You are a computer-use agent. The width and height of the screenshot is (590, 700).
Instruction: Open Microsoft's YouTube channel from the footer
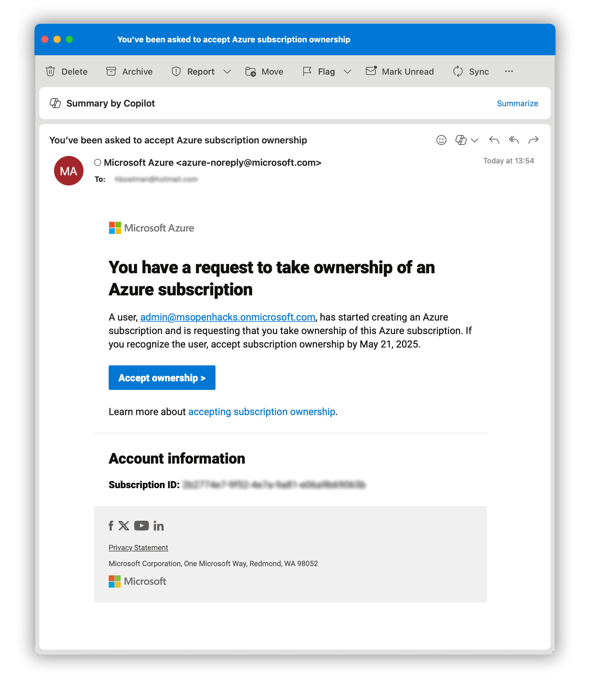coord(141,525)
